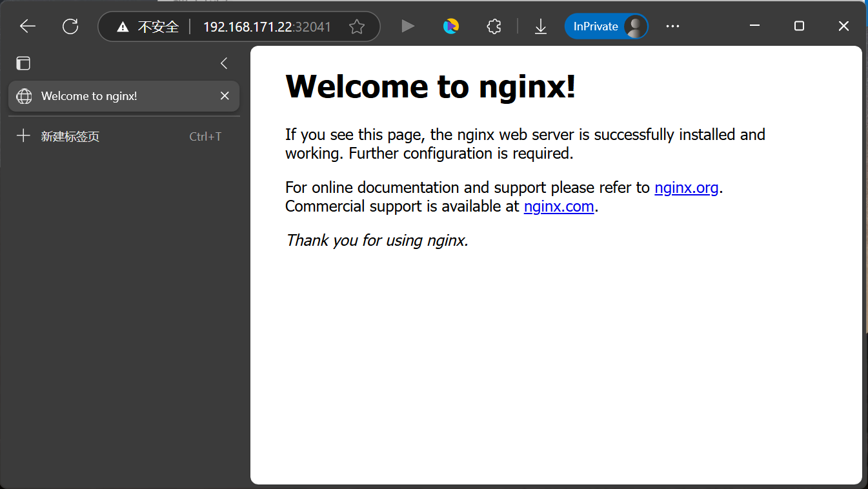
Task: Click the 不安全 security warning icon
Action: [x=123, y=27]
